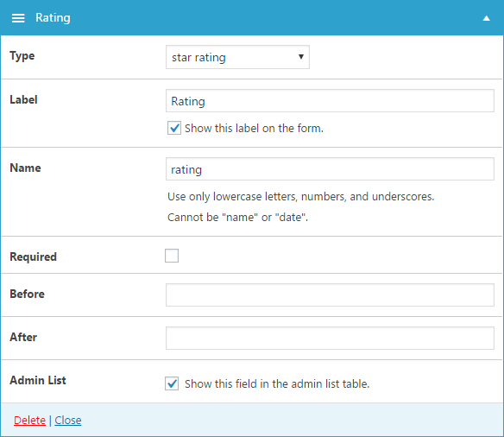The height and width of the screenshot is (437, 504).
Task: Uncheck Show this label on the form
Action: point(174,128)
